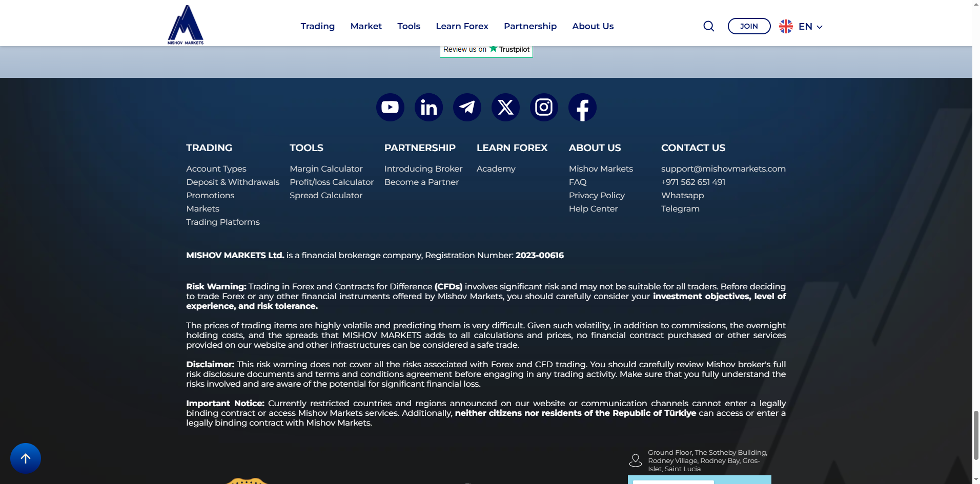This screenshot has width=980, height=484.
Task: Open the Instagram social icon
Action: pyautogui.click(x=544, y=108)
